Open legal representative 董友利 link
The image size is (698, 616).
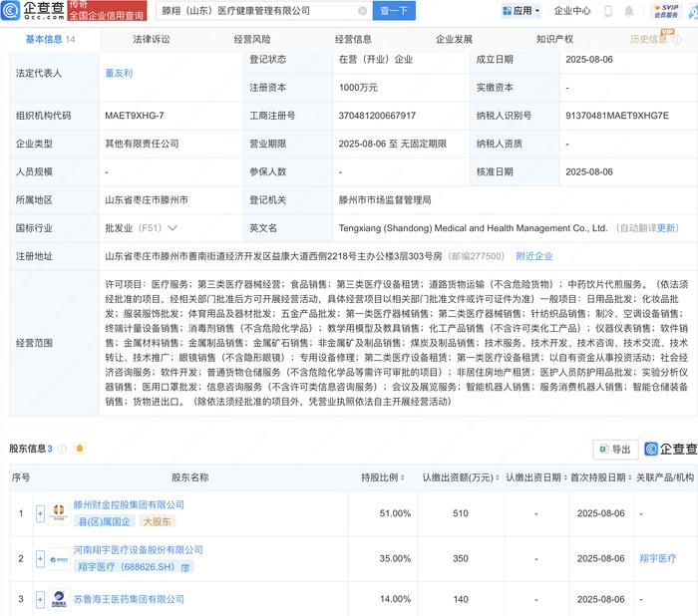pos(119,73)
